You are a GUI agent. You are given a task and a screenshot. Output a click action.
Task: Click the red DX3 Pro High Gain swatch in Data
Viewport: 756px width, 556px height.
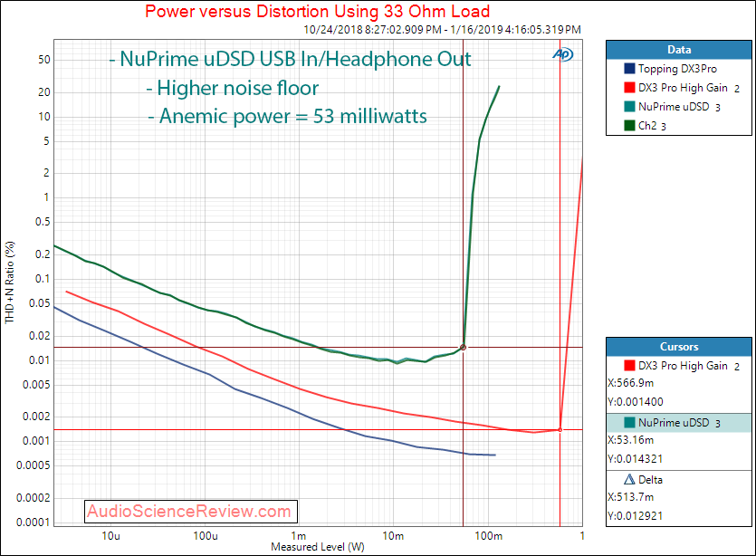[x=629, y=87]
